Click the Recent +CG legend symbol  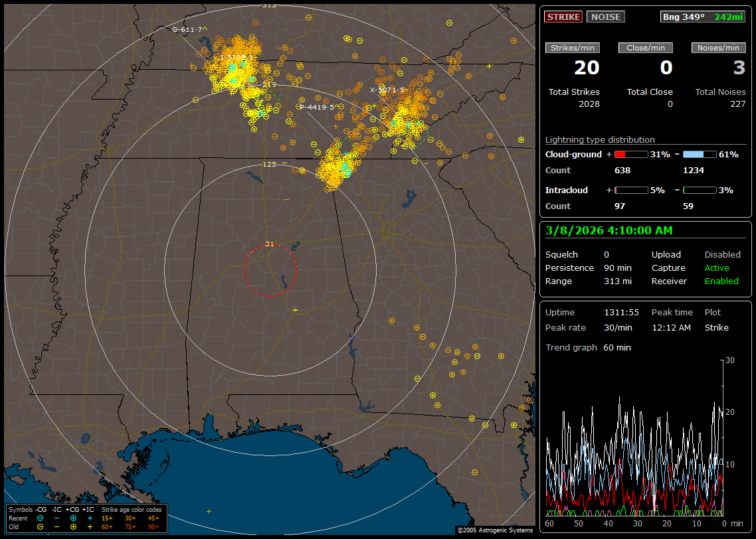[73, 518]
